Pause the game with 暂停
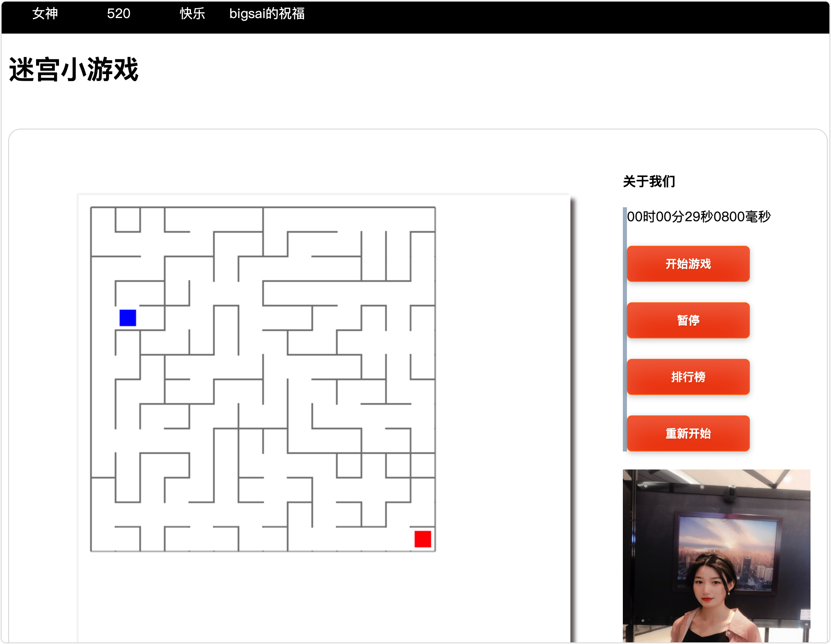This screenshot has width=831, height=644. 688,320
